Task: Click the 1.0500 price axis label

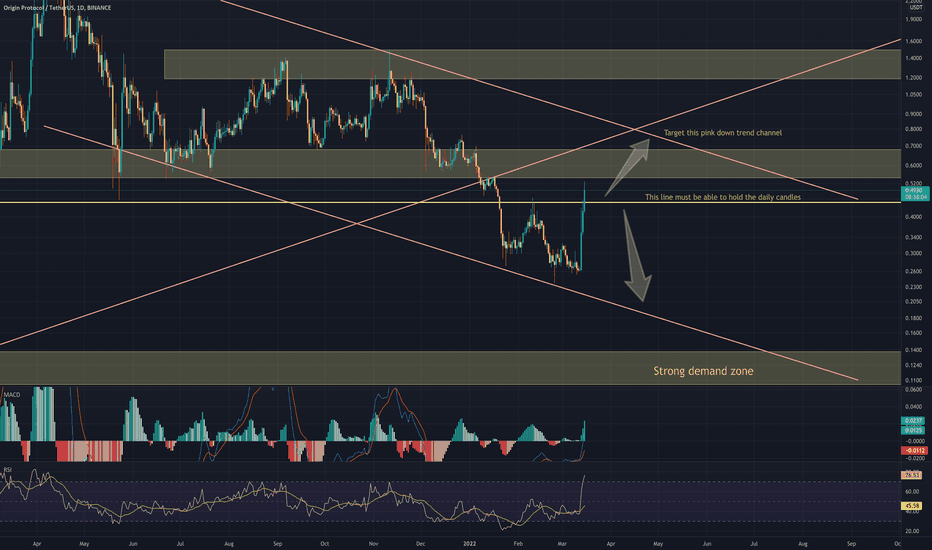Action: click(x=914, y=95)
